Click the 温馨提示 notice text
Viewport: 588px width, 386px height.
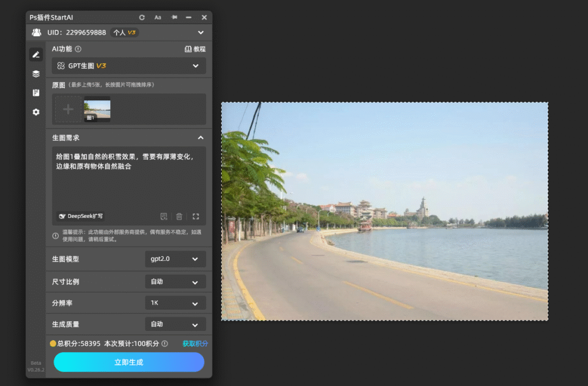point(131,236)
